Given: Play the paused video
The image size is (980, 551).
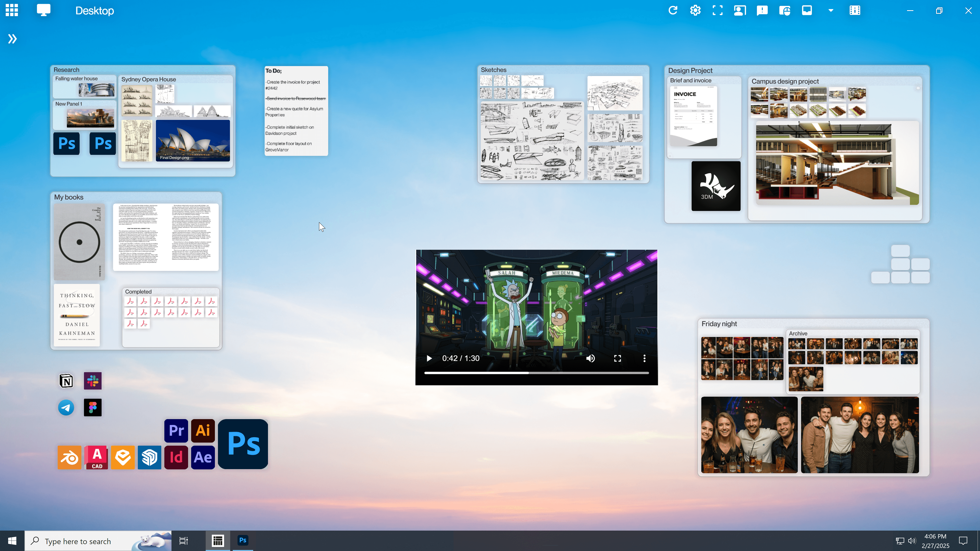Looking at the screenshot, I should (429, 358).
